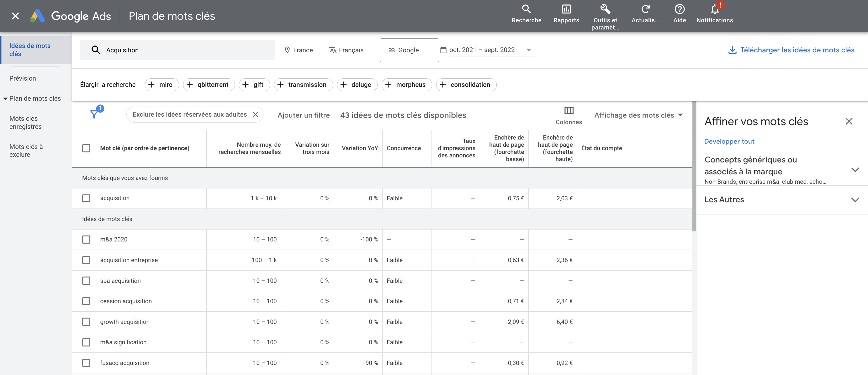Check the acquisition entreprise keyword checkbox
Viewport: 868px width, 375px height.
tap(86, 260)
